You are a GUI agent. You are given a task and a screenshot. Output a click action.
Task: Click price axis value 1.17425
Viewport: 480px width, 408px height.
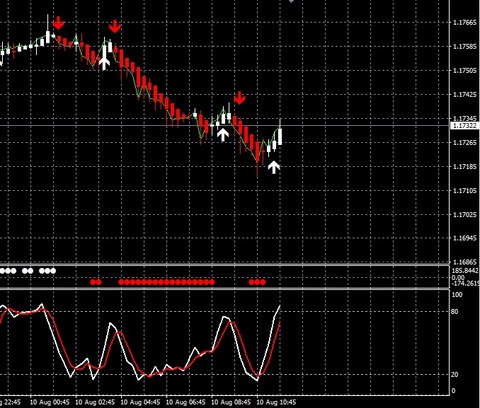pyautogui.click(x=465, y=95)
